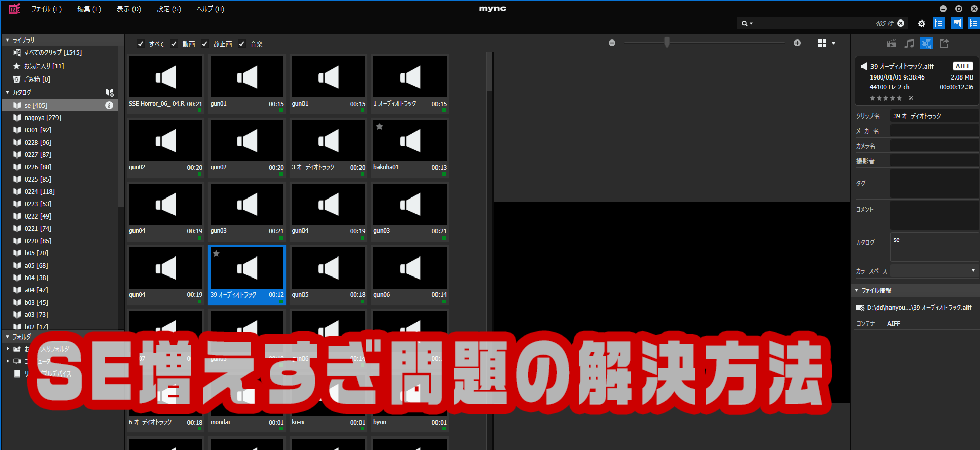Click the thumbnail size slider handle
This screenshot has width=980, height=450.
(x=667, y=42)
